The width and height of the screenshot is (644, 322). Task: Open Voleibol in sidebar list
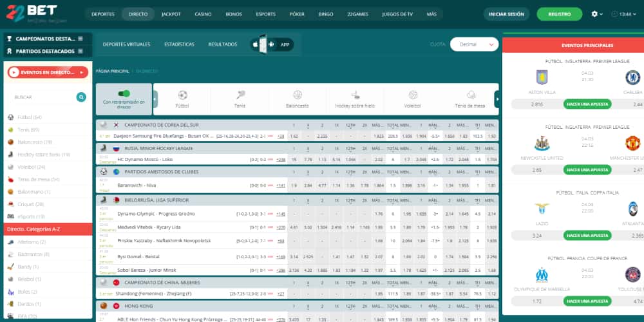[31, 167]
